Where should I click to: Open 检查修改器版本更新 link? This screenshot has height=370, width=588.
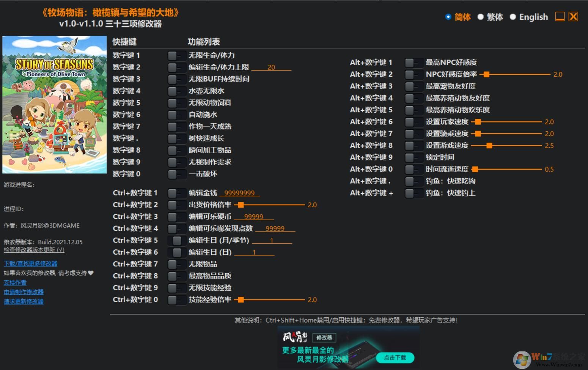pyautogui.click(x=34, y=250)
